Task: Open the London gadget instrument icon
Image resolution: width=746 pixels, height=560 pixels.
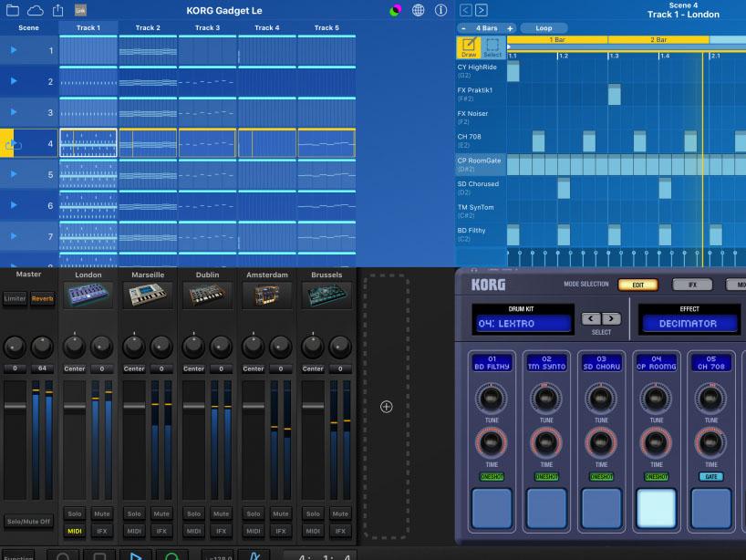Action: pos(88,296)
